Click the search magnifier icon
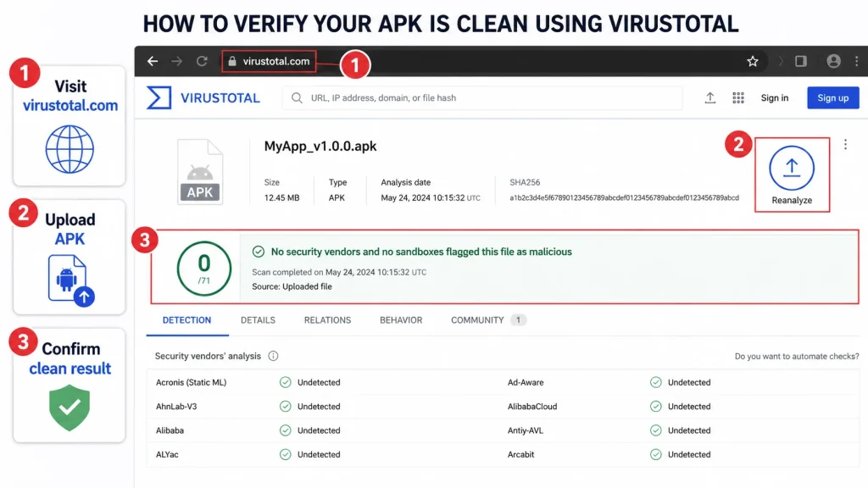The image size is (868, 488). coord(297,98)
